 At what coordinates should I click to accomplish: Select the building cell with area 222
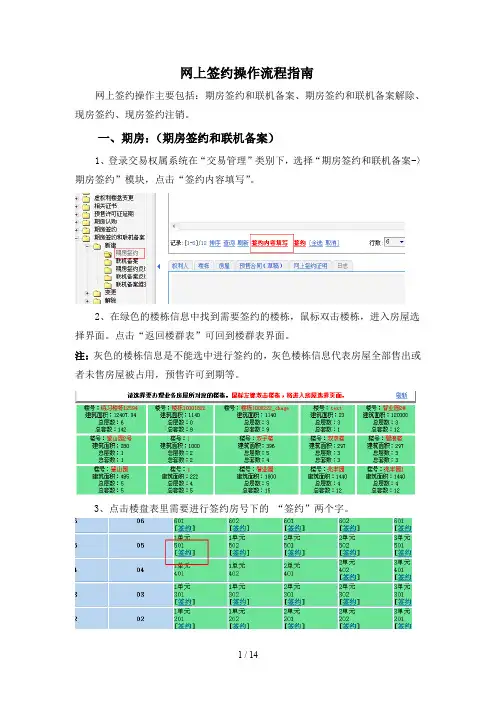click(x=181, y=480)
